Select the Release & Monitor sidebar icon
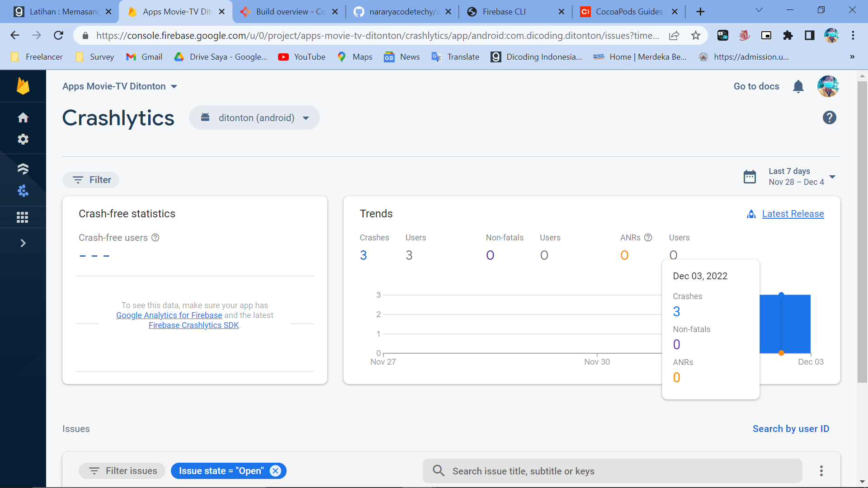This screenshot has width=868, height=488. click(x=23, y=169)
